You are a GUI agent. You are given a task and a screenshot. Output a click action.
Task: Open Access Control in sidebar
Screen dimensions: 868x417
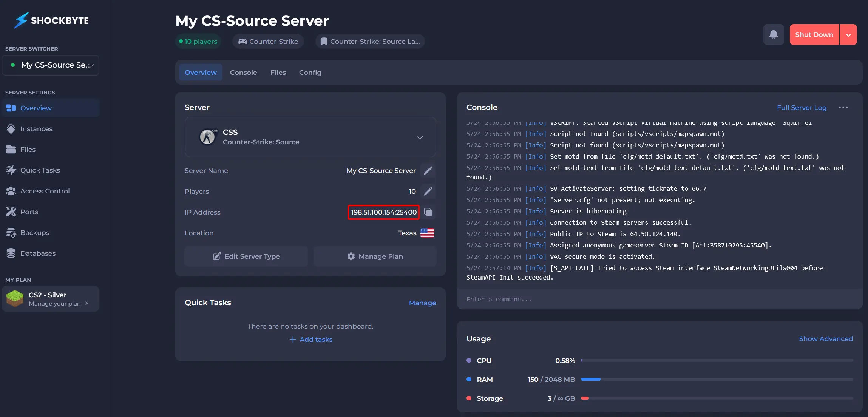pos(51,191)
